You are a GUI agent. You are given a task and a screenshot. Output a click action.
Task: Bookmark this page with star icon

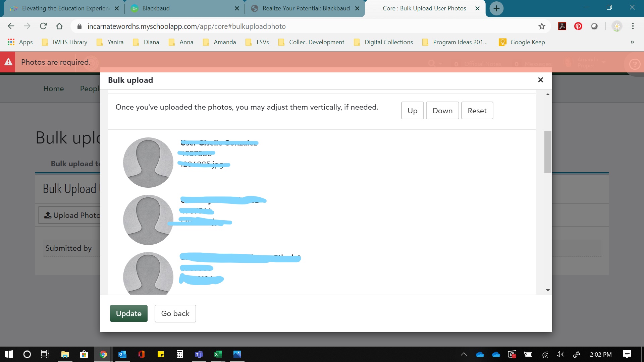(542, 26)
